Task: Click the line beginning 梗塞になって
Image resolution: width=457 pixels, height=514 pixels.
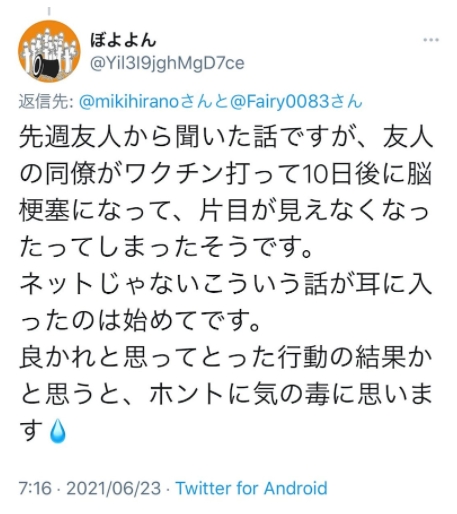Action: point(224,210)
